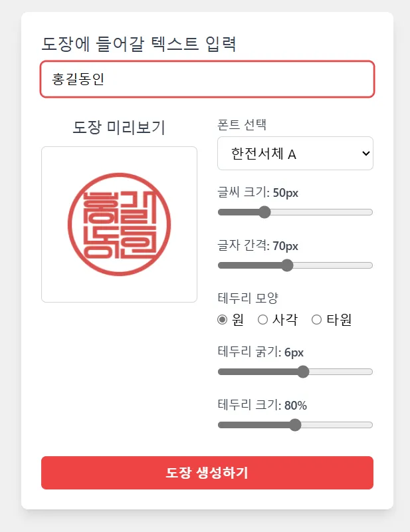Click the 도장 미리보기 heading

(x=119, y=126)
